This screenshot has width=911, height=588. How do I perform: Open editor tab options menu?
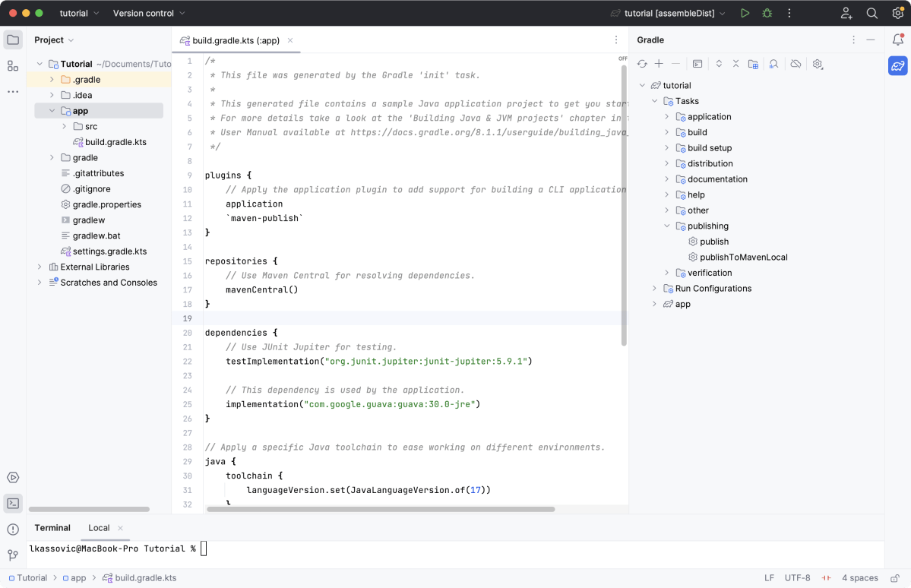(x=616, y=40)
